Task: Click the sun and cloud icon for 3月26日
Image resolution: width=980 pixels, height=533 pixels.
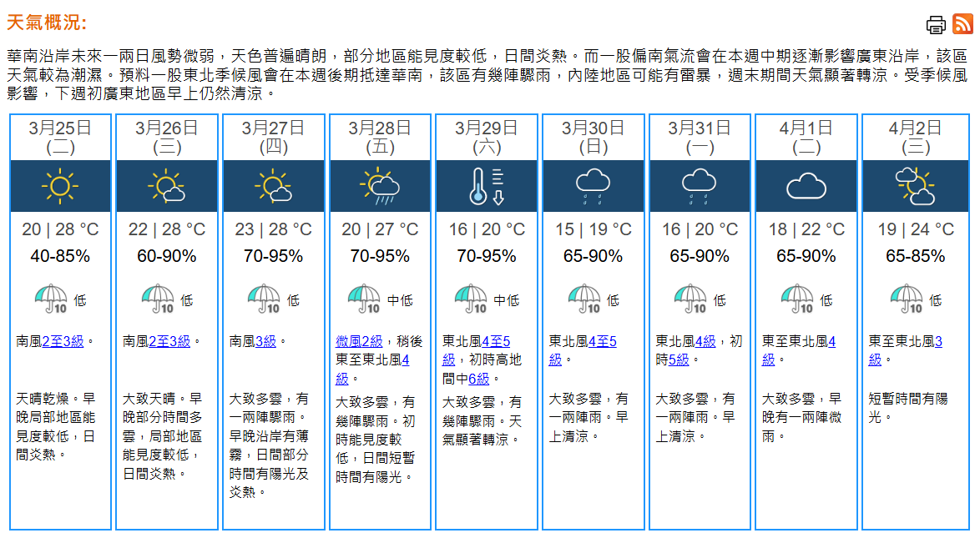Action: 166,186
